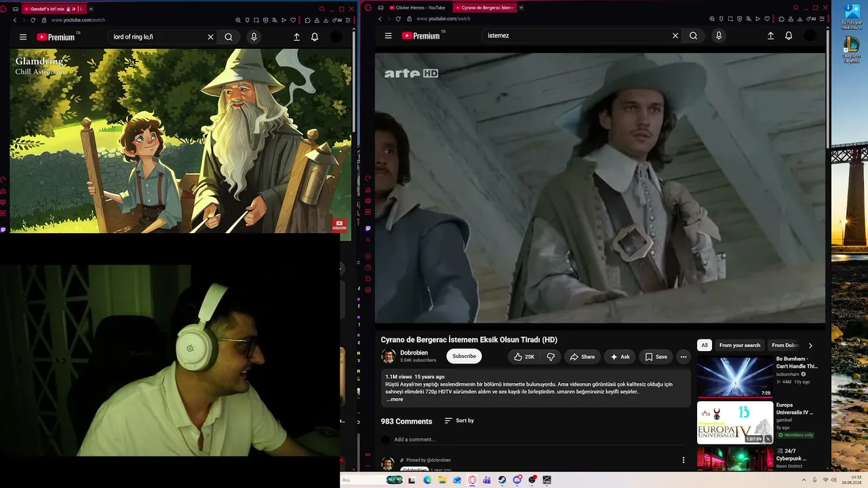Dislike the Cyrano de Bergerac video
This screenshot has height=488, width=868.
(551, 357)
